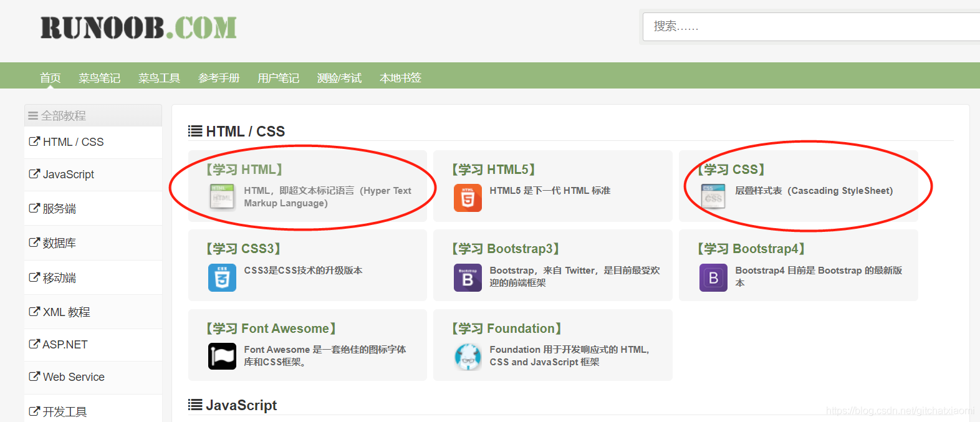Open the 参考手册 nav item
This screenshot has width=980, height=422.
pyautogui.click(x=219, y=78)
